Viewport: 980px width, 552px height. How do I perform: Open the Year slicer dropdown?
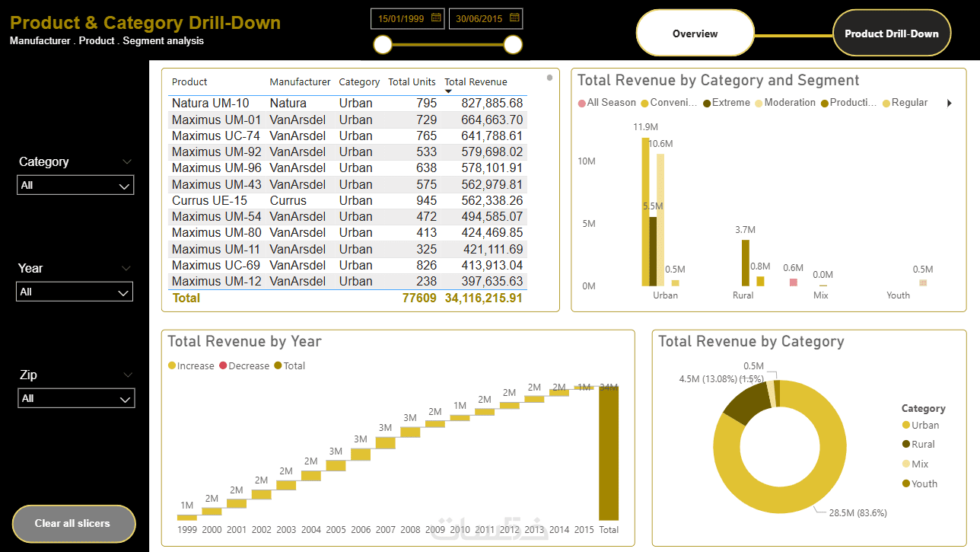[x=75, y=292]
